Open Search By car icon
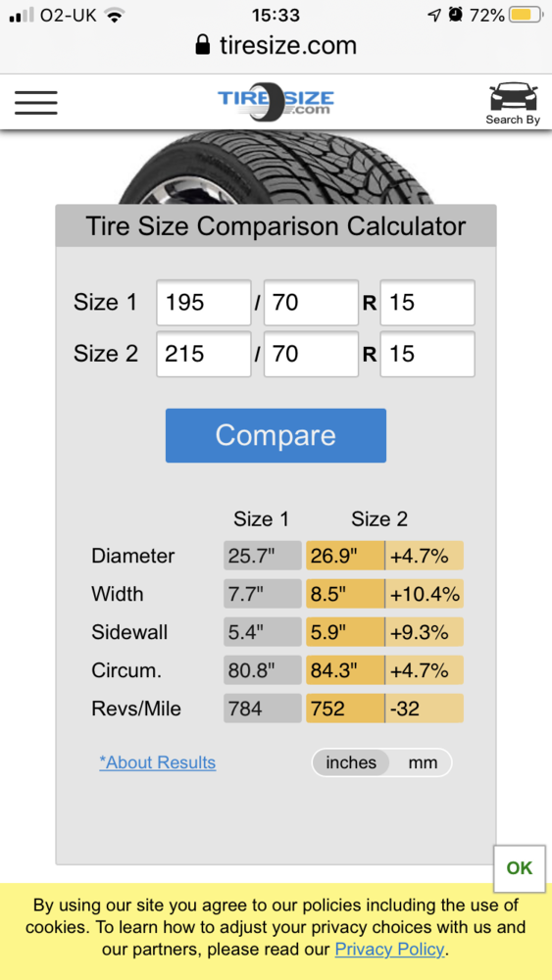The image size is (552, 980). pyautogui.click(x=513, y=103)
